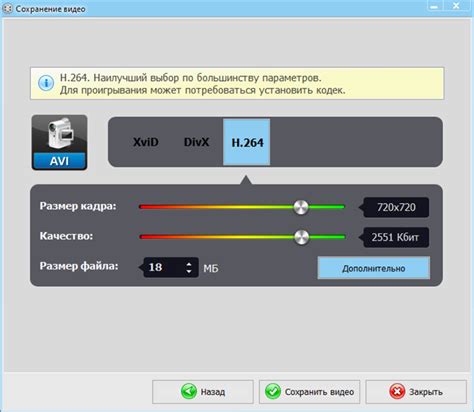
Task: Select the XviD codec tab
Action: (x=146, y=142)
